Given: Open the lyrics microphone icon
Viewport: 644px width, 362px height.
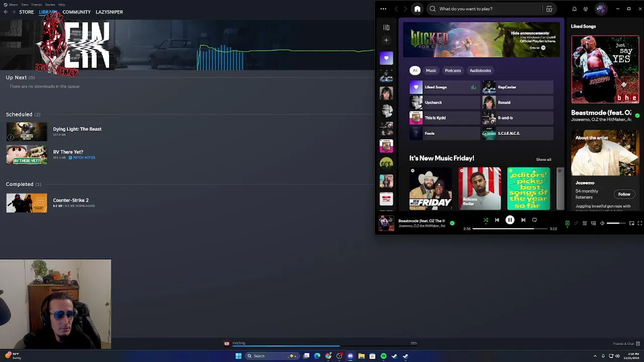Looking at the screenshot, I should click(576, 223).
